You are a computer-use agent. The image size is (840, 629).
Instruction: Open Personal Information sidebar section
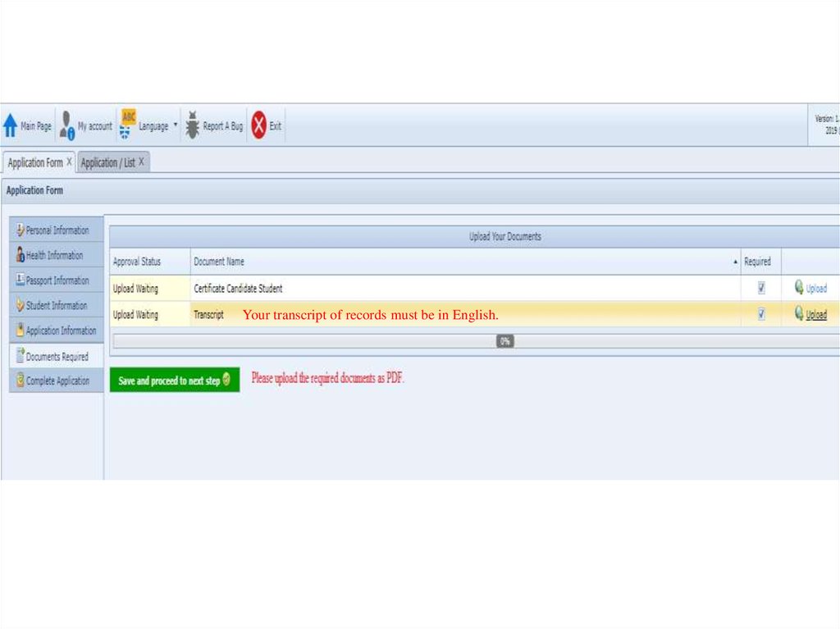point(57,230)
